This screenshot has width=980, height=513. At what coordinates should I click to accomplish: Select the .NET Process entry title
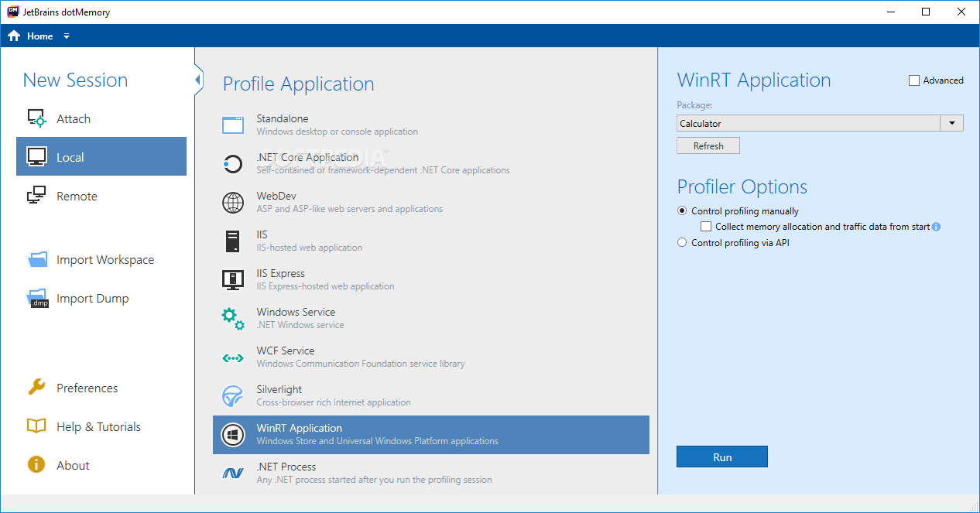tap(286, 467)
